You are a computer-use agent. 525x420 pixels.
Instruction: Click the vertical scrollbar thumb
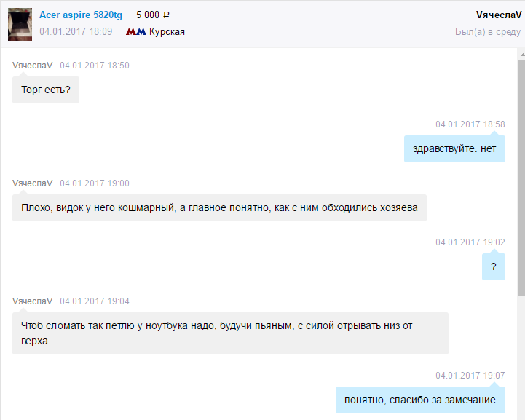tap(521, 175)
